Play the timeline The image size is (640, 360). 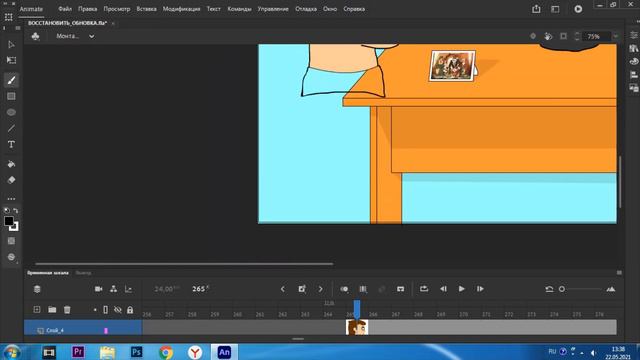click(x=462, y=289)
